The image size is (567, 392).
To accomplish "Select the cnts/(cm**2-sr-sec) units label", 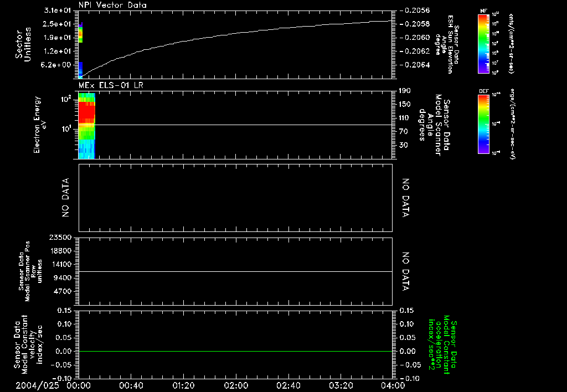I will (511, 44).
